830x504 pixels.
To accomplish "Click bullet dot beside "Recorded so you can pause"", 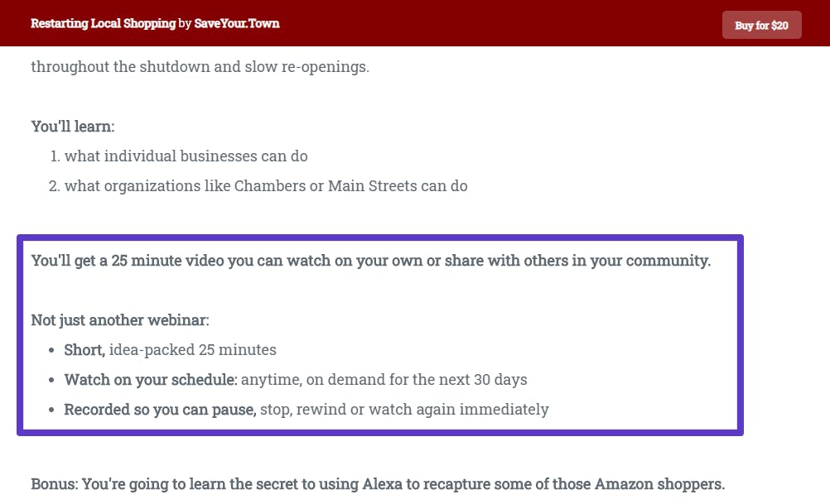I will (51, 410).
